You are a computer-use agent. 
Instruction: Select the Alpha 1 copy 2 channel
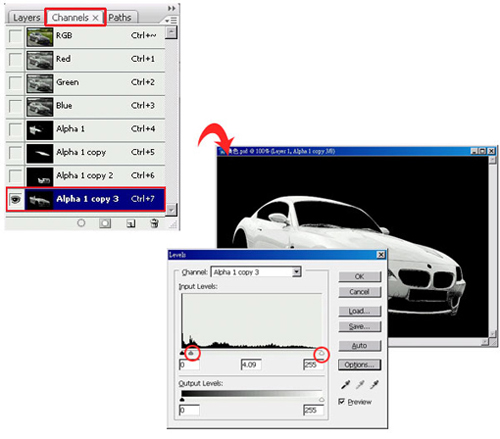(x=85, y=176)
